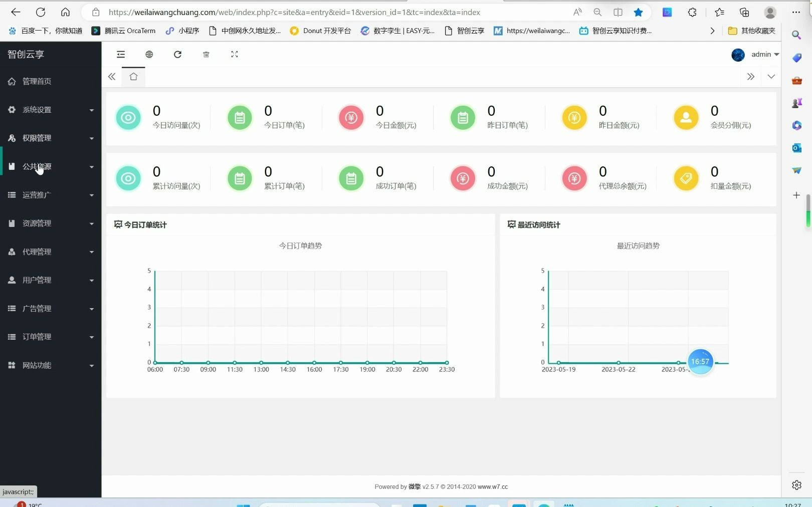Show more bookmarks chevron
This screenshot has width=812, height=507.
pyautogui.click(x=712, y=31)
